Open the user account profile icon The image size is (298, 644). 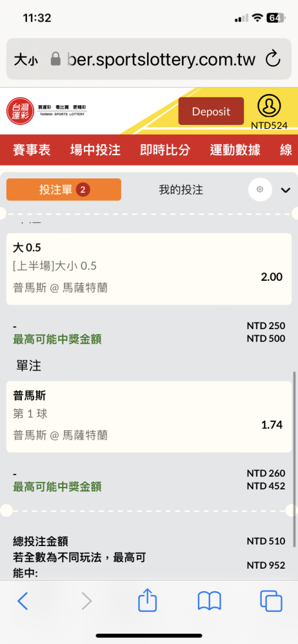pyautogui.click(x=269, y=106)
